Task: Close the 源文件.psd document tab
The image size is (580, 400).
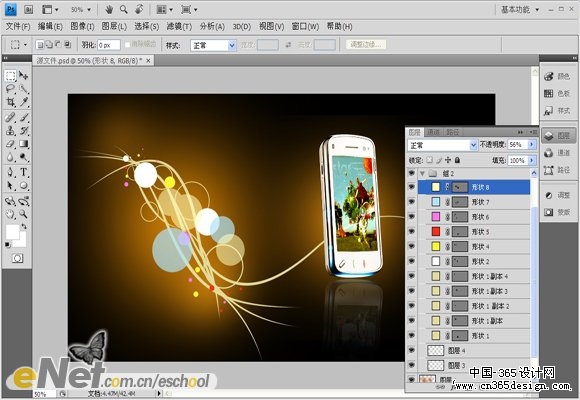Action: point(148,61)
